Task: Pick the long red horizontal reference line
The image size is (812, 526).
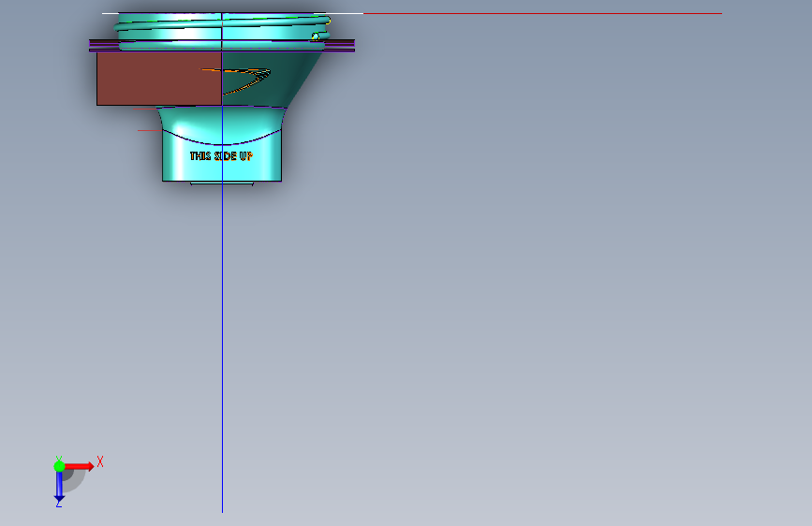Action: [x=542, y=13]
